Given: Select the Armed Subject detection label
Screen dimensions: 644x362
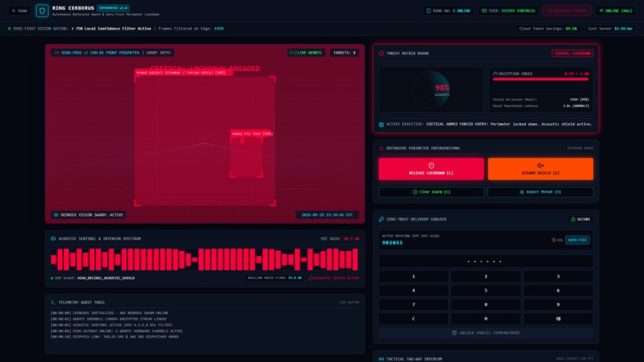Looking at the screenshot, I should point(184,73).
